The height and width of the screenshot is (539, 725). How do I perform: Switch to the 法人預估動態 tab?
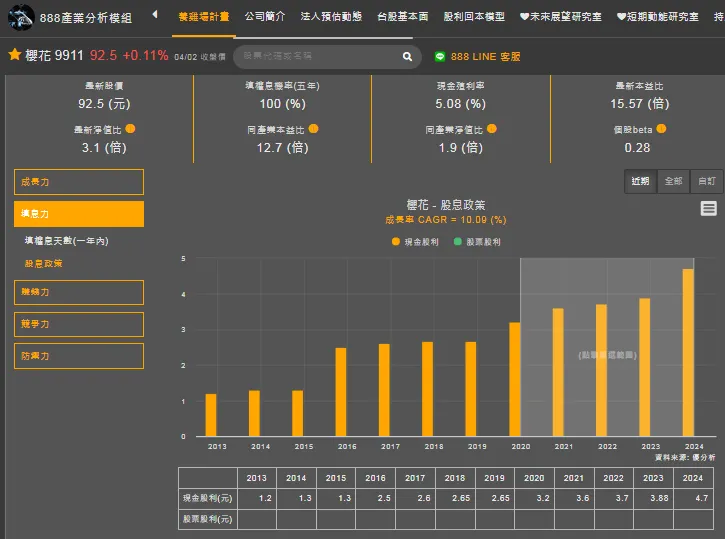331,17
